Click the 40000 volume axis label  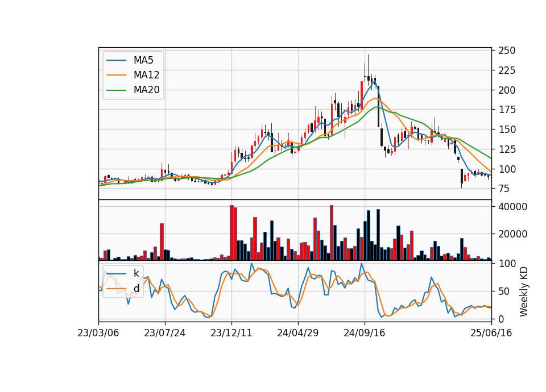(x=513, y=207)
